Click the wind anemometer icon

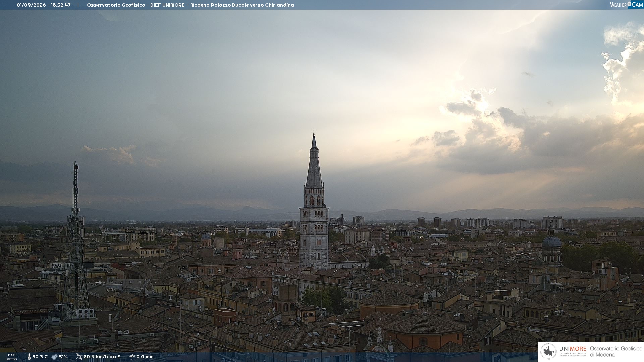[x=79, y=357]
